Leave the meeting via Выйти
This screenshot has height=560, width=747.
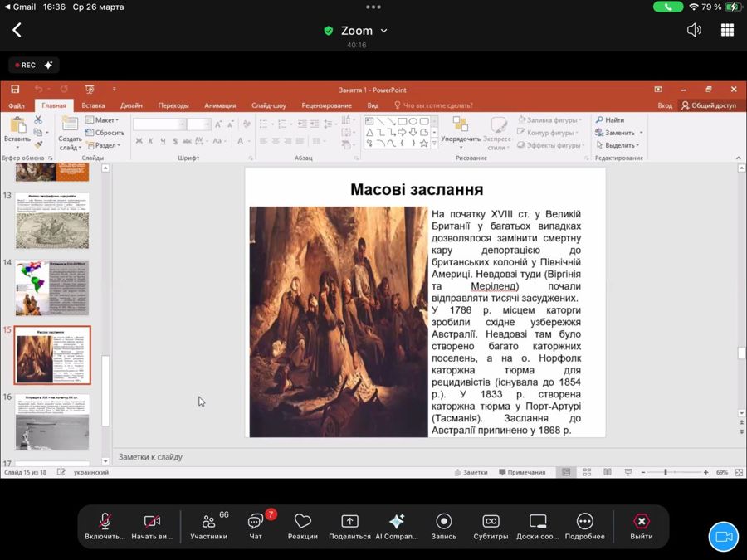point(642,526)
